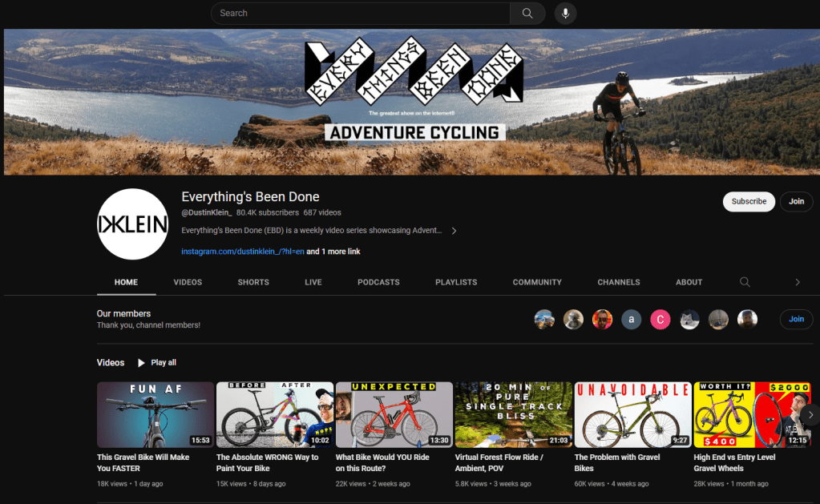The height and width of the screenshot is (504, 820).
Task: Click the DKLEIN channel avatar
Action: click(132, 224)
